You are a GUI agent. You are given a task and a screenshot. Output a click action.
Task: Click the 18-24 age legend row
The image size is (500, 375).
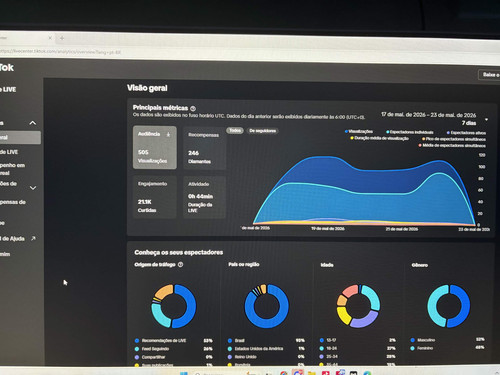coord(358,348)
